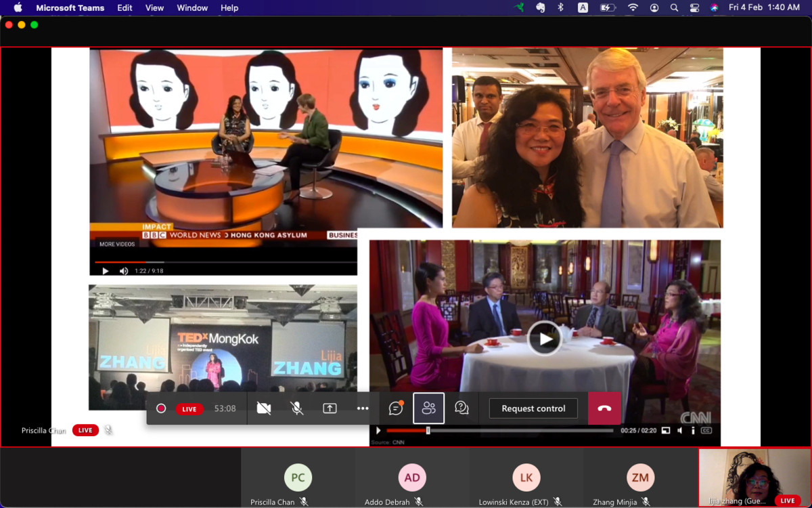Click Priscilla Chan presenter name label
812x508 pixels.
click(44, 431)
